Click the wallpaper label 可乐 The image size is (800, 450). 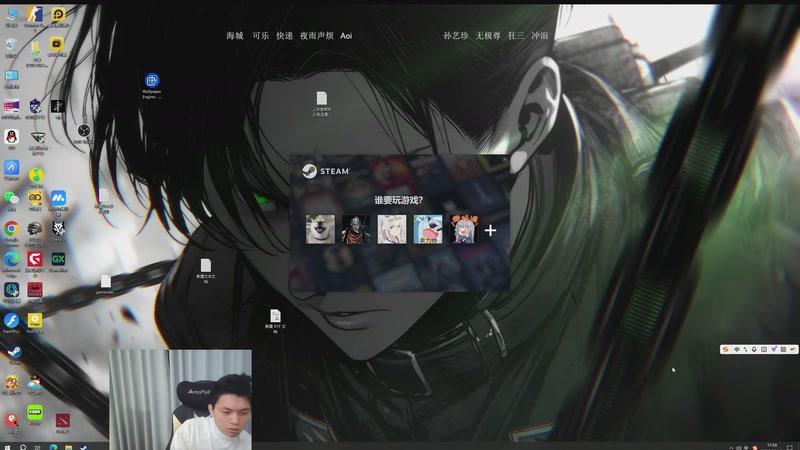[260, 36]
